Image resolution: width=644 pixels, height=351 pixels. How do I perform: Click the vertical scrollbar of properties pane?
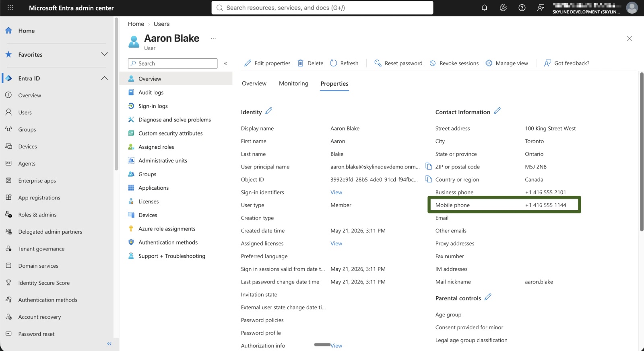(x=642, y=152)
